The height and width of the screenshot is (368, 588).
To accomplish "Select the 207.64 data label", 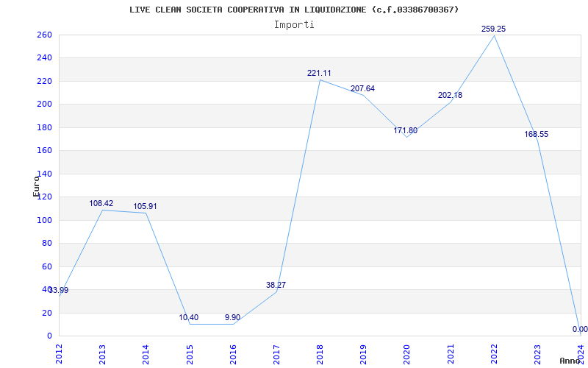I will pos(362,88).
